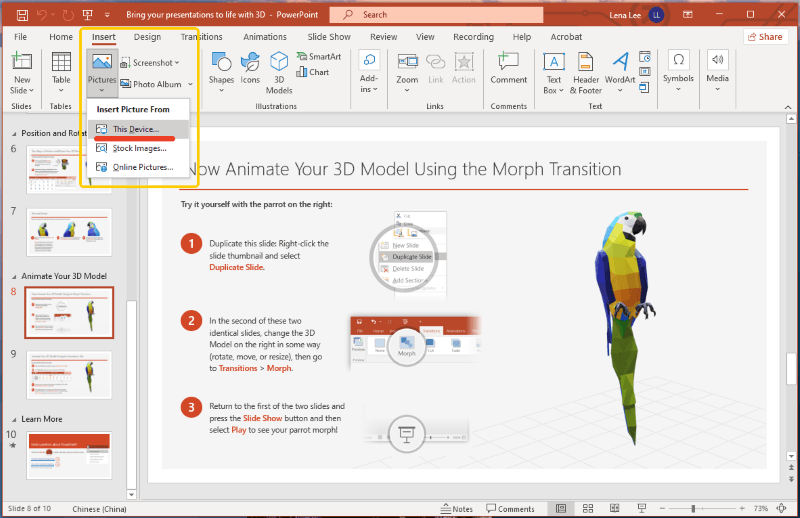Screen dimensions: 800x518
Task: Collapse the Learn More section
Action: (14, 420)
